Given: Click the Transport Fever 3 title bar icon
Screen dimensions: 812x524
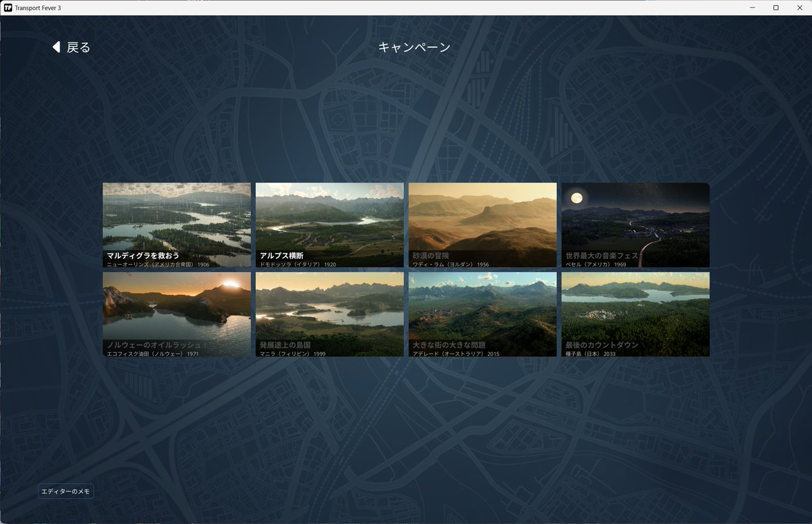Looking at the screenshot, I should pos(8,7).
